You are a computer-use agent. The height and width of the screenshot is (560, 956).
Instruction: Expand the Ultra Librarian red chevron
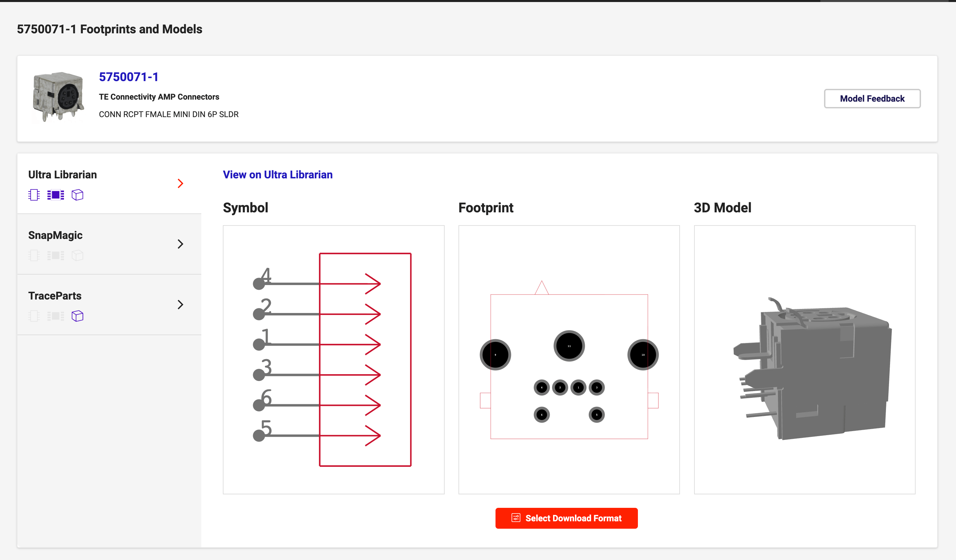pyautogui.click(x=180, y=183)
